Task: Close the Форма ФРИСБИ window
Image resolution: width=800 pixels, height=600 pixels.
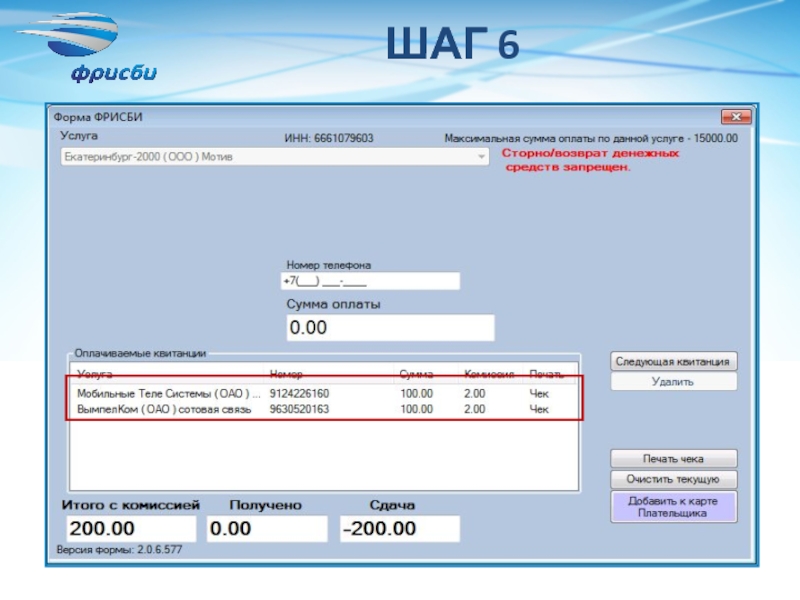Action: point(736,117)
